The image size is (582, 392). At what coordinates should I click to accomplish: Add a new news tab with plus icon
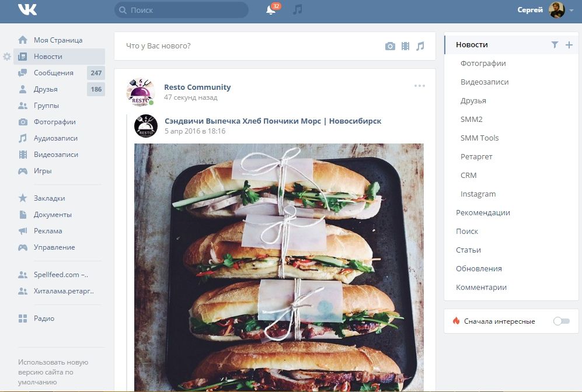click(x=569, y=45)
